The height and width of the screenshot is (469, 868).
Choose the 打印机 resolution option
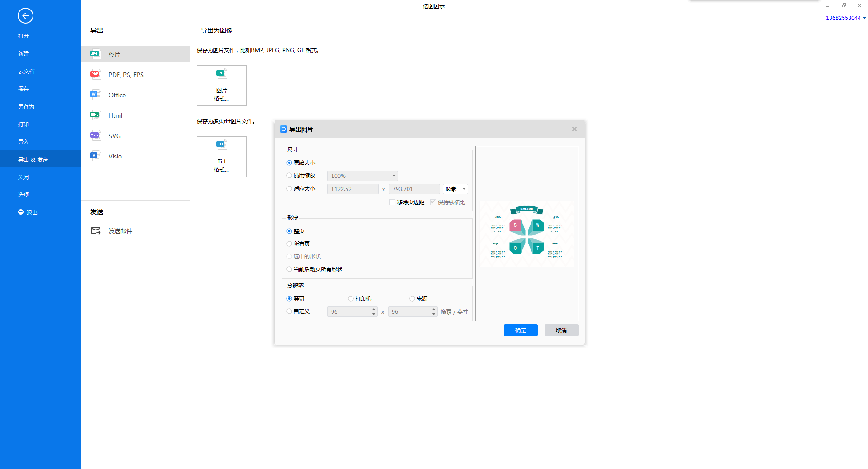pos(351,299)
